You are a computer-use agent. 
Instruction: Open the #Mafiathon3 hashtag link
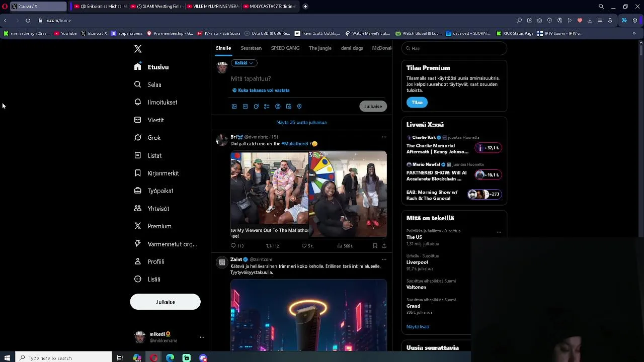tap(294, 144)
